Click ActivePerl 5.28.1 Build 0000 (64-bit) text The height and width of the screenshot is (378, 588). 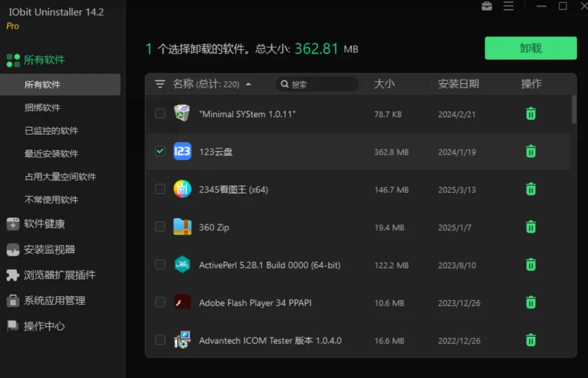(x=269, y=265)
